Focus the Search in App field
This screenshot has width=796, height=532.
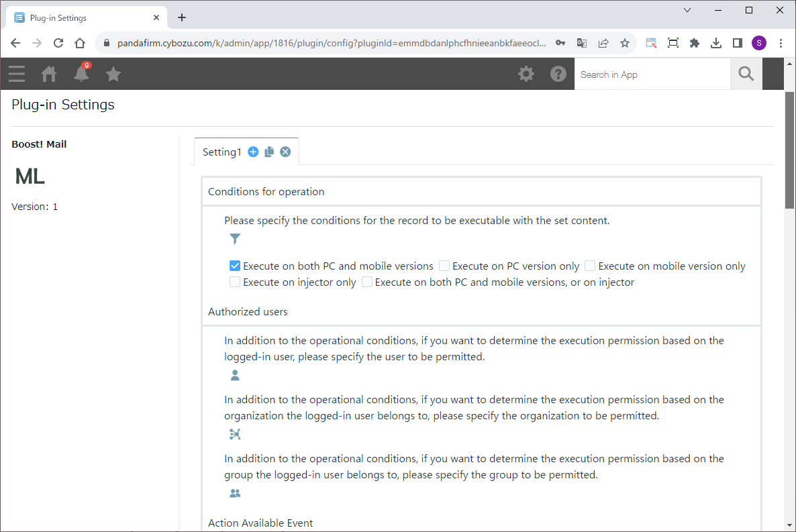point(651,74)
